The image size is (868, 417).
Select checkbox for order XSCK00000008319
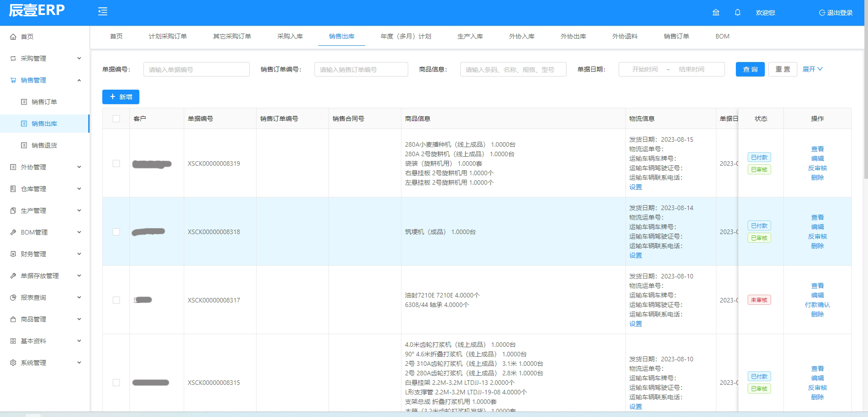116,163
